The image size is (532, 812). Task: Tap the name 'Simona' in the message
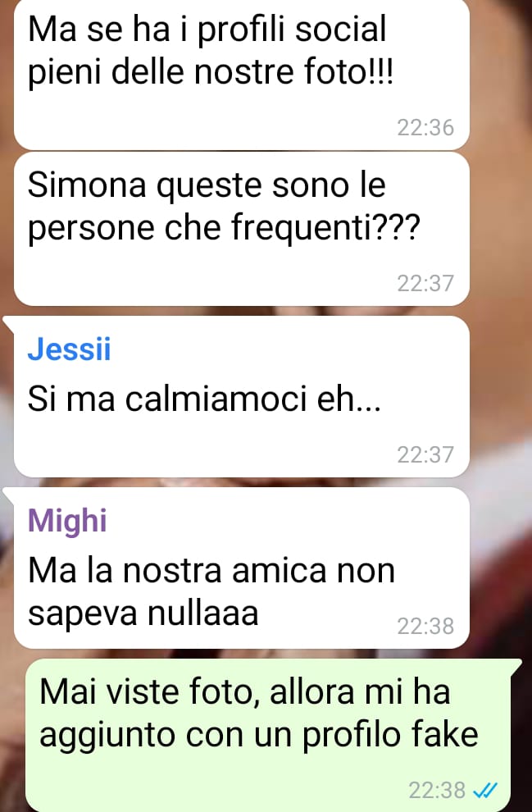coord(87,185)
